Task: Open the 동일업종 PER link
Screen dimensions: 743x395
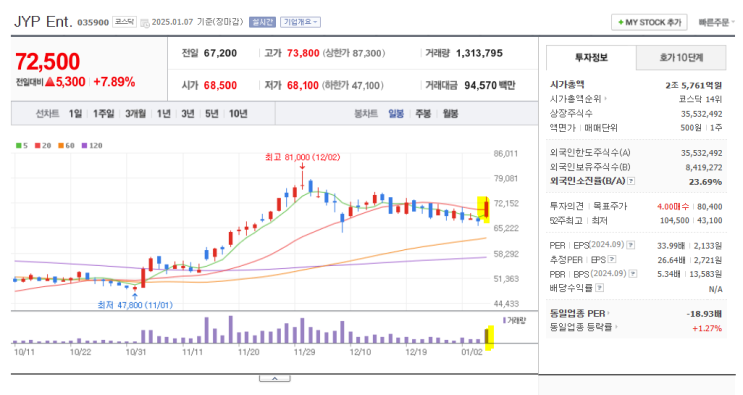Action: click(579, 314)
